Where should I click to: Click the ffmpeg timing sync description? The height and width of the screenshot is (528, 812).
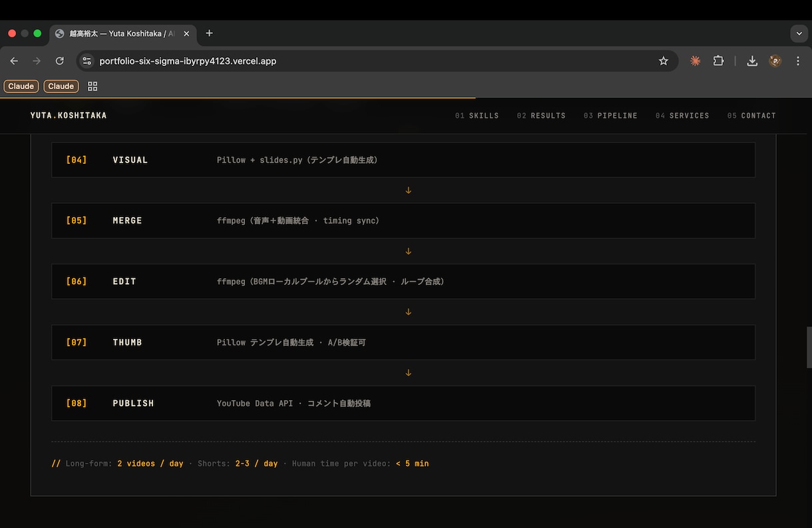click(298, 220)
